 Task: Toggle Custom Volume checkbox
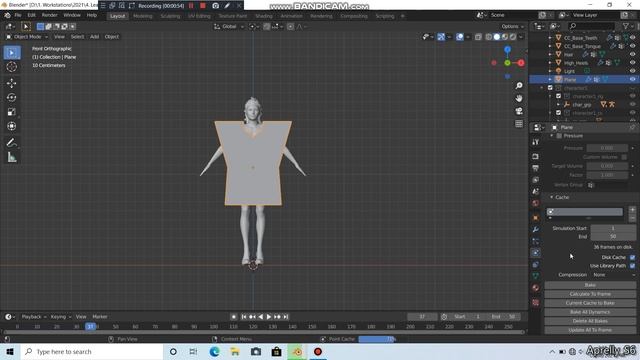point(624,157)
